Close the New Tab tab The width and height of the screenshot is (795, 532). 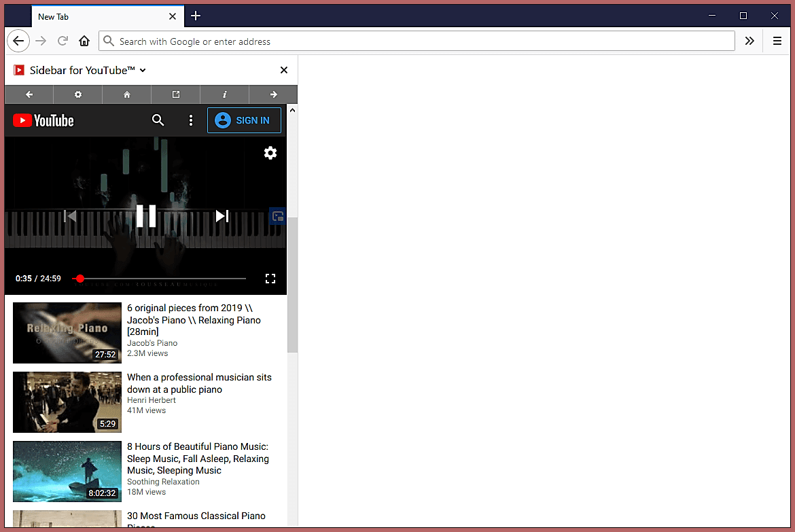173,16
